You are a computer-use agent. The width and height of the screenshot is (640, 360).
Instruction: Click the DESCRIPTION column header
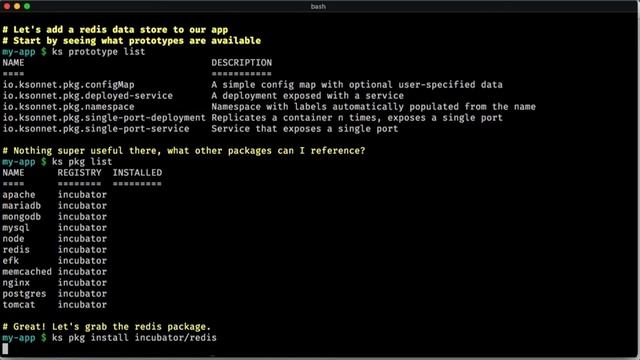(x=241, y=63)
